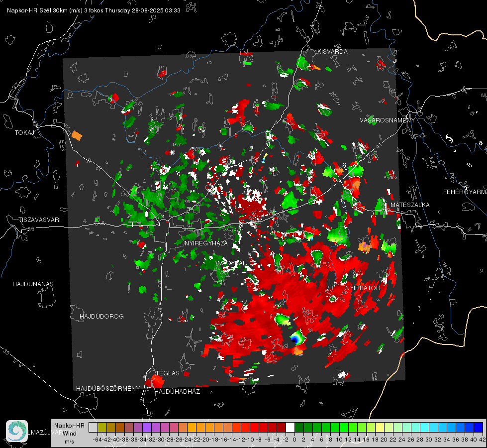The height and width of the screenshot is (448, 487).
Task: Click the Thursday 28-08-2025 03:33 timestamp
Action: pyautogui.click(x=143, y=10)
